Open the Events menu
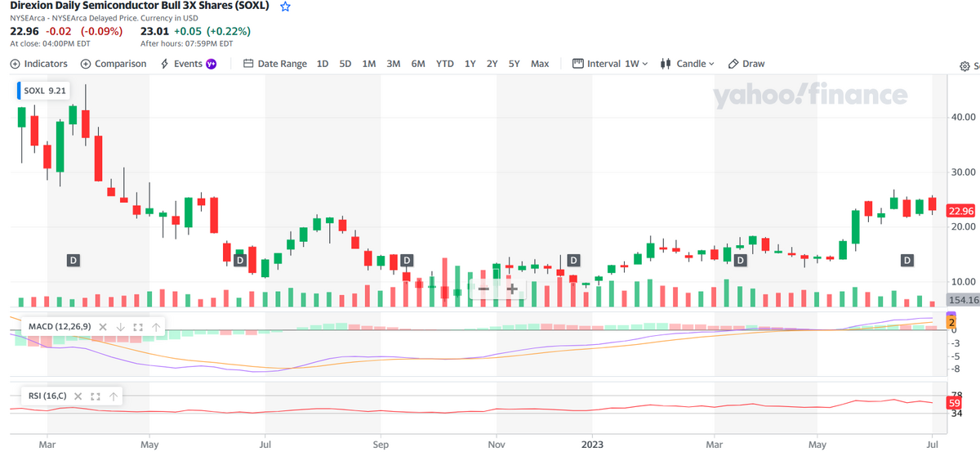Viewport: 980px width, 452px height. 181,64
